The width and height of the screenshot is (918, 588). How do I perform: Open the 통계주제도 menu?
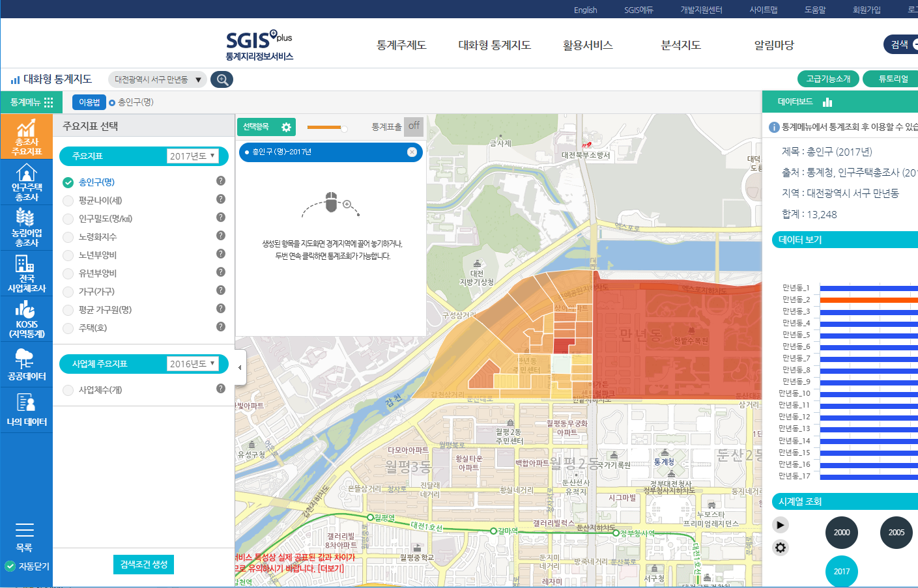[401, 45]
